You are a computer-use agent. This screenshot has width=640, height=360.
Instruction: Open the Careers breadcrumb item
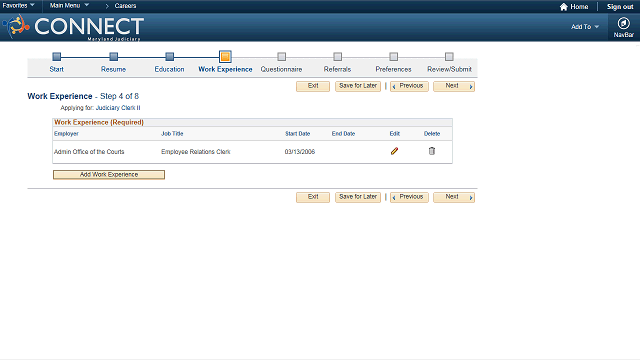pyautogui.click(x=125, y=6)
